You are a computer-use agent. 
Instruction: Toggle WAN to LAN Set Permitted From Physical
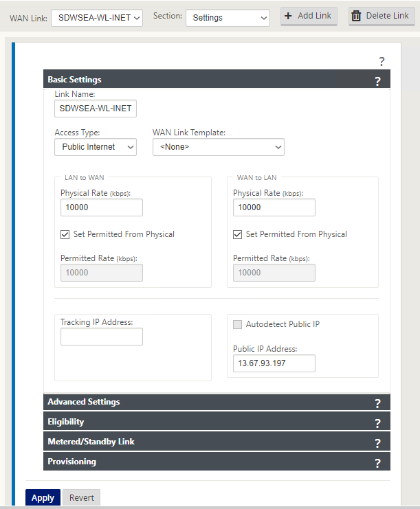coord(237,234)
